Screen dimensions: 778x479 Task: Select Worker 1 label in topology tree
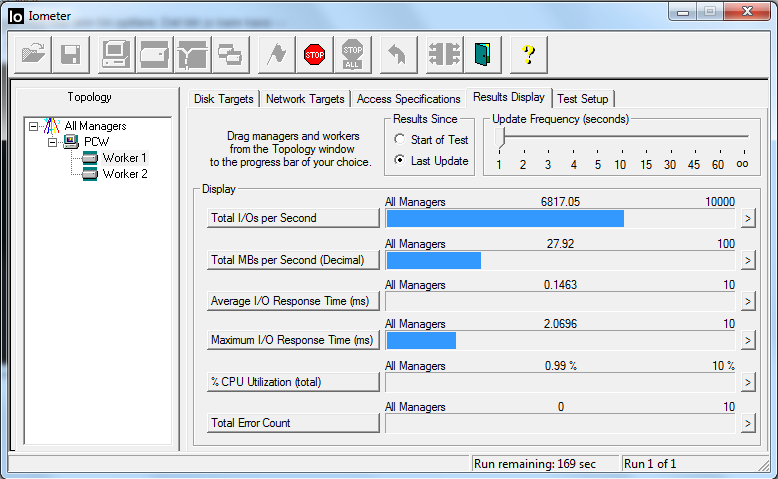[x=125, y=158]
